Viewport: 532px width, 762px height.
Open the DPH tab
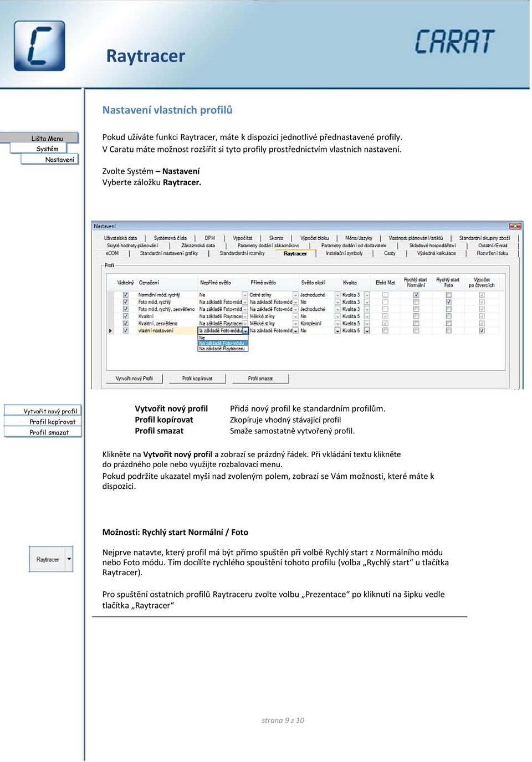click(x=209, y=238)
